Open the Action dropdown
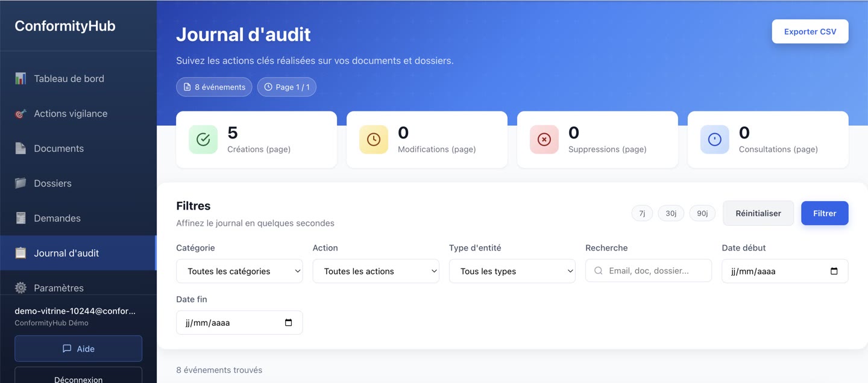 (x=376, y=271)
